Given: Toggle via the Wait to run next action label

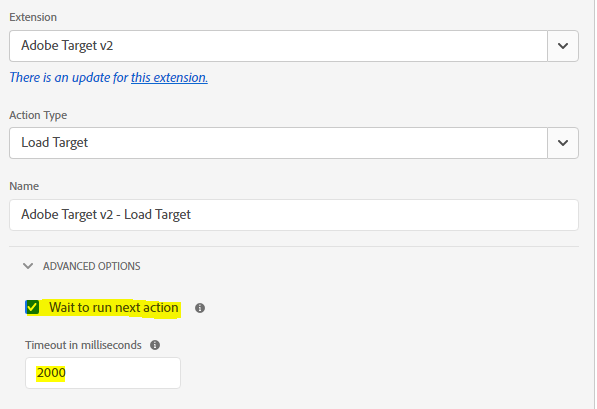Looking at the screenshot, I should [113, 307].
